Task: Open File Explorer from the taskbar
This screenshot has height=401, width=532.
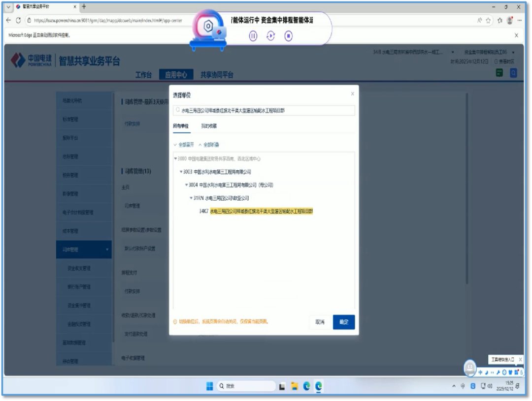Action: [x=294, y=386]
